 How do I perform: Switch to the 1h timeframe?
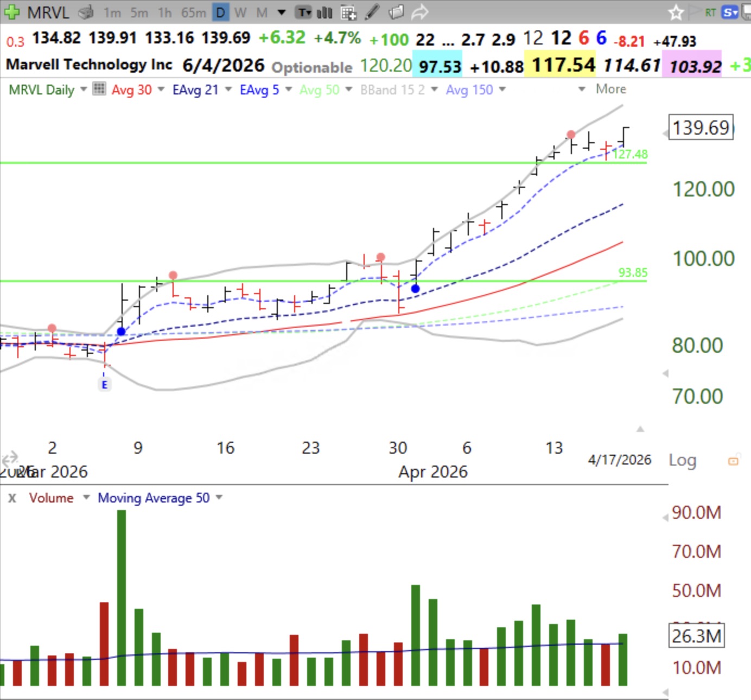click(x=164, y=12)
